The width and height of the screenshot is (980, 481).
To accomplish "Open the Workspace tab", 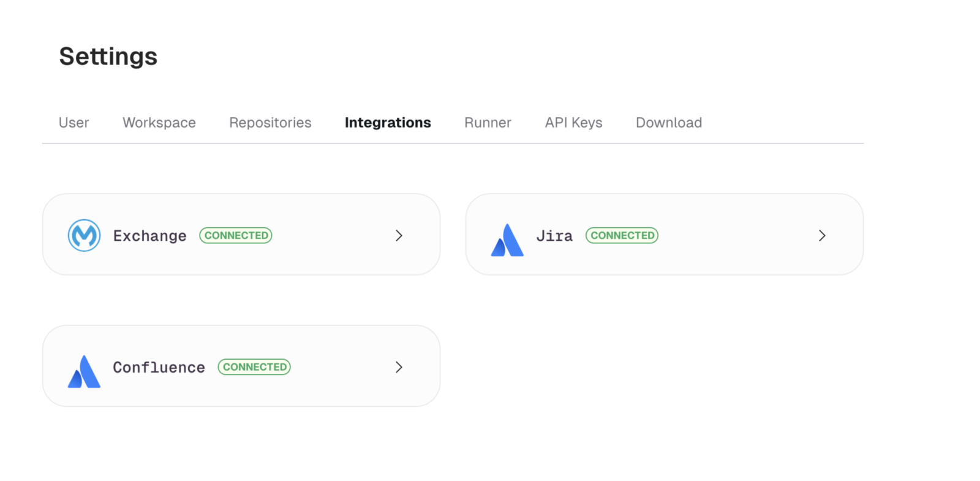I will [159, 123].
